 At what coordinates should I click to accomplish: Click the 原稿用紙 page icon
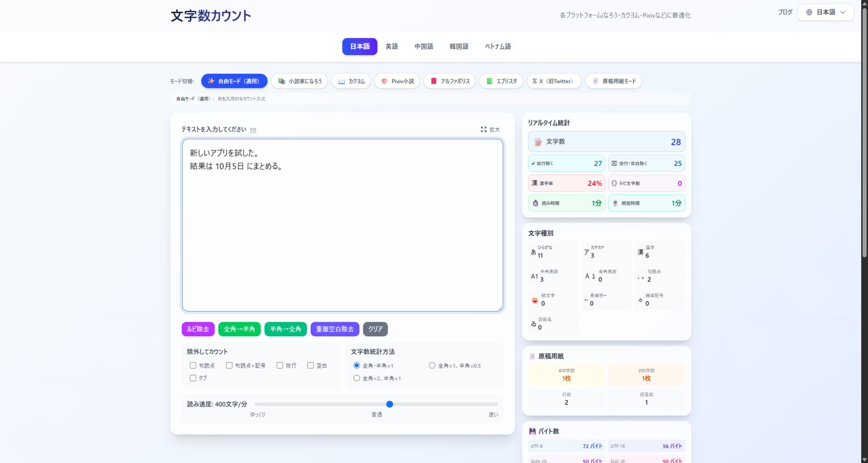[x=532, y=356]
